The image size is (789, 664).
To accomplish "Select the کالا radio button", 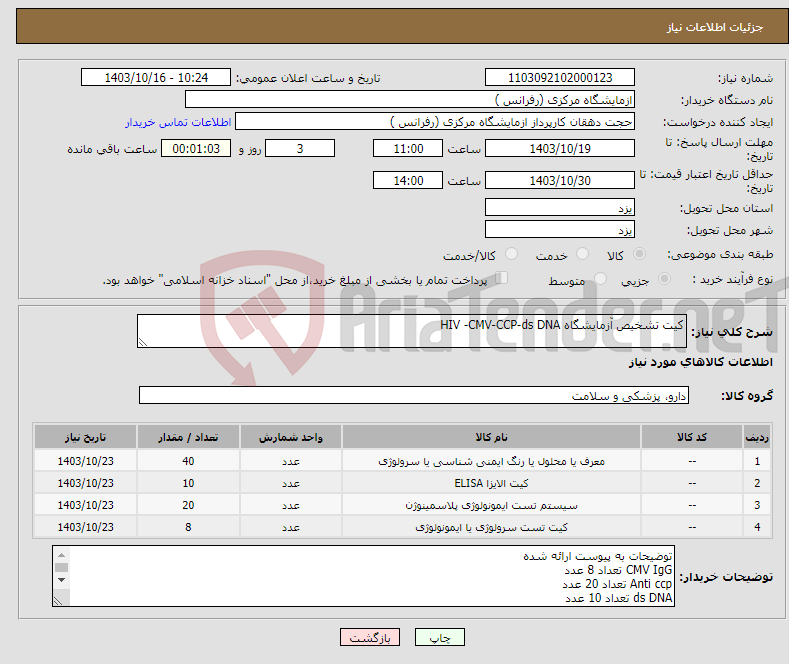I will coord(639,254).
